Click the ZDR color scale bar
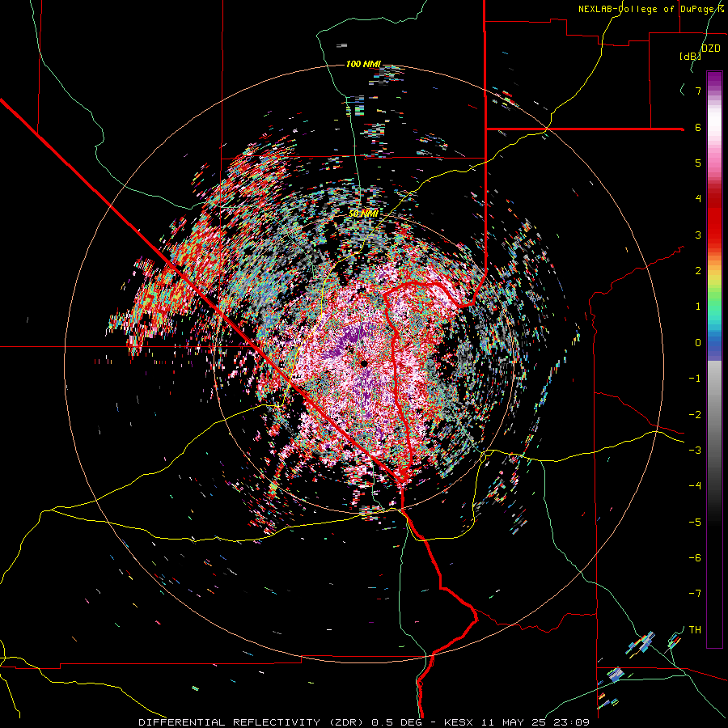728x728 pixels. 714,359
